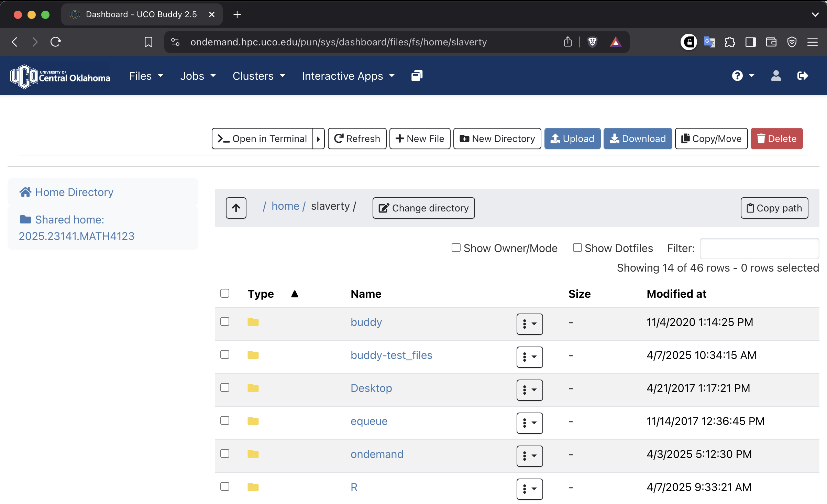Open the Brave shields lion icon
Viewport: 827px width, 504px height.
coord(592,42)
